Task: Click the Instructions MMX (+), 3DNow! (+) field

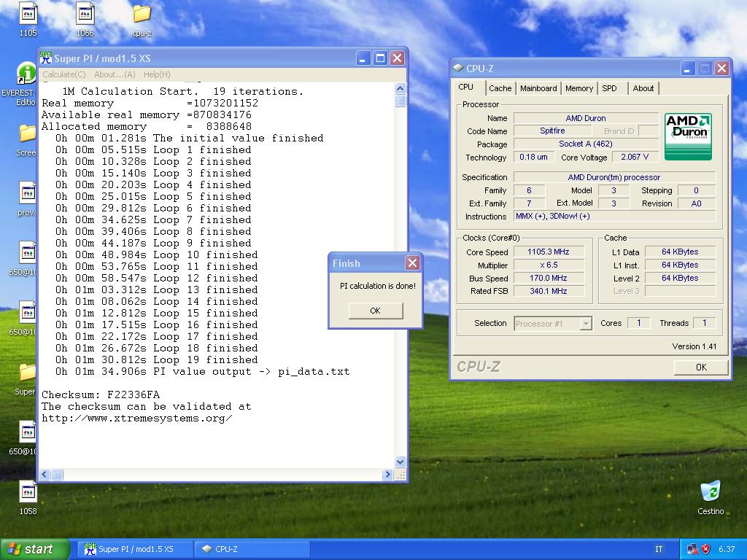Action: [x=614, y=216]
